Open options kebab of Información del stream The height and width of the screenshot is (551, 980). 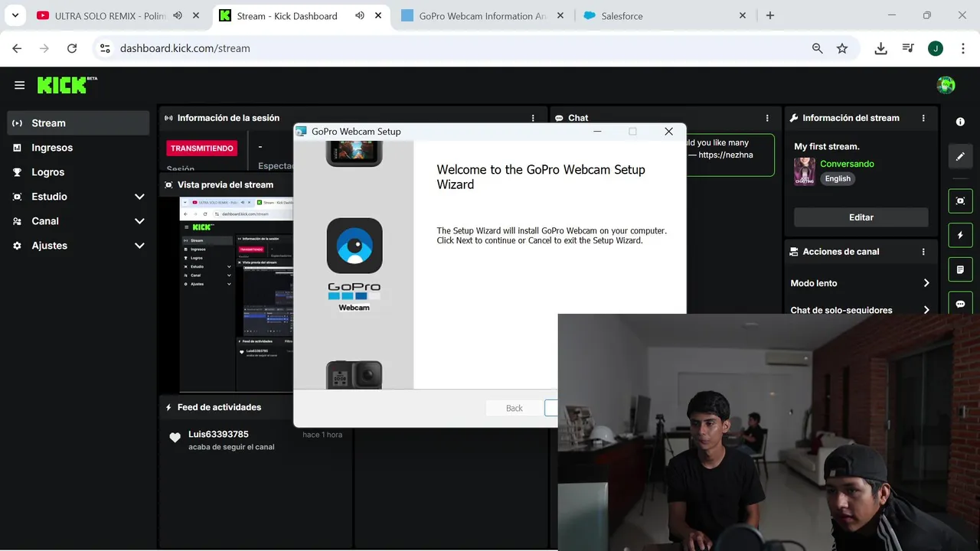[923, 118]
